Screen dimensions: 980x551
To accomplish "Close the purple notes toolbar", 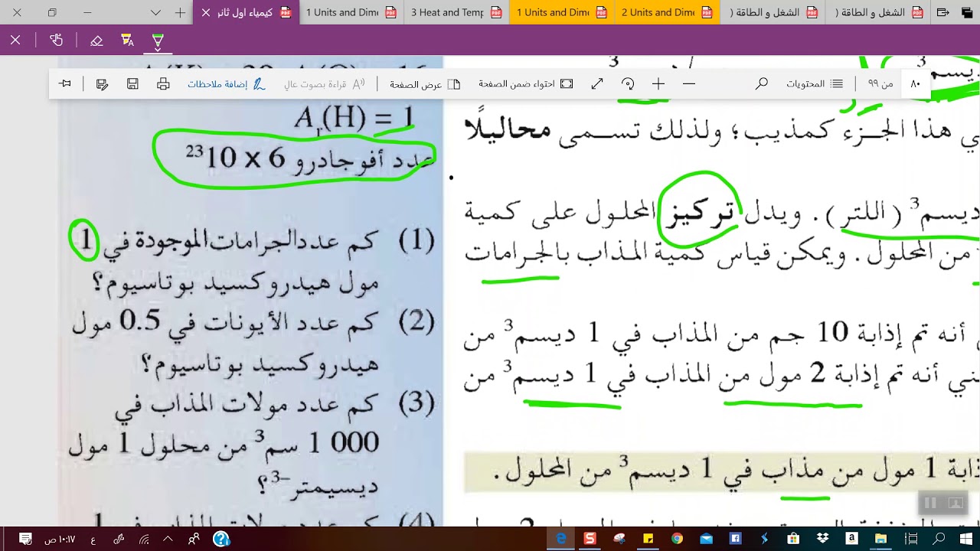I will [x=15, y=41].
